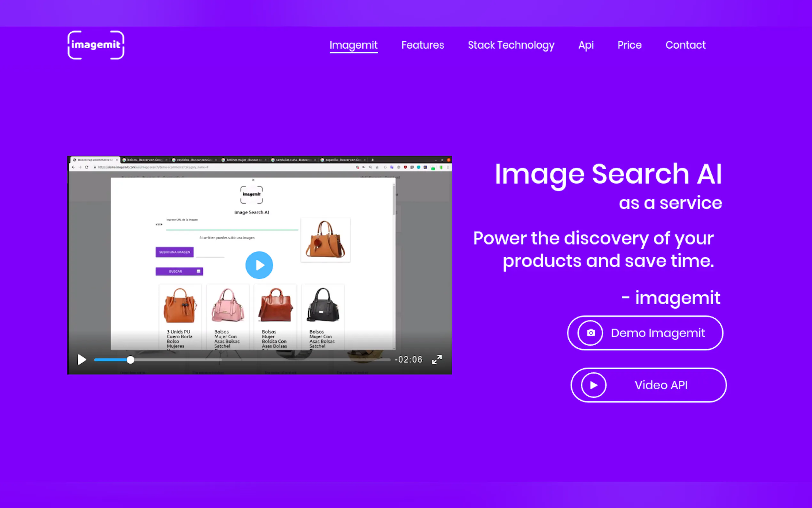Open the Imagemit nav menu item
This screenshot has height=508, width=812.
click(354, 45)
